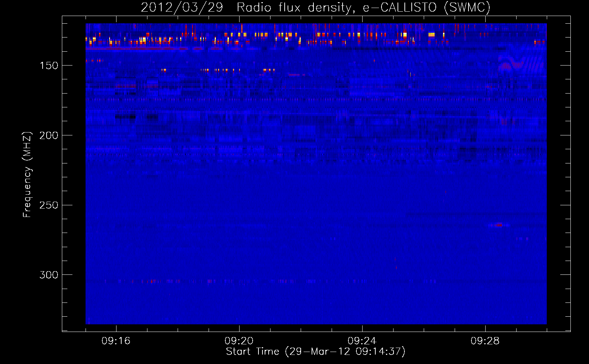Click the 300 frequency tick label
The image size is (589, 364).
coord(49,275)
